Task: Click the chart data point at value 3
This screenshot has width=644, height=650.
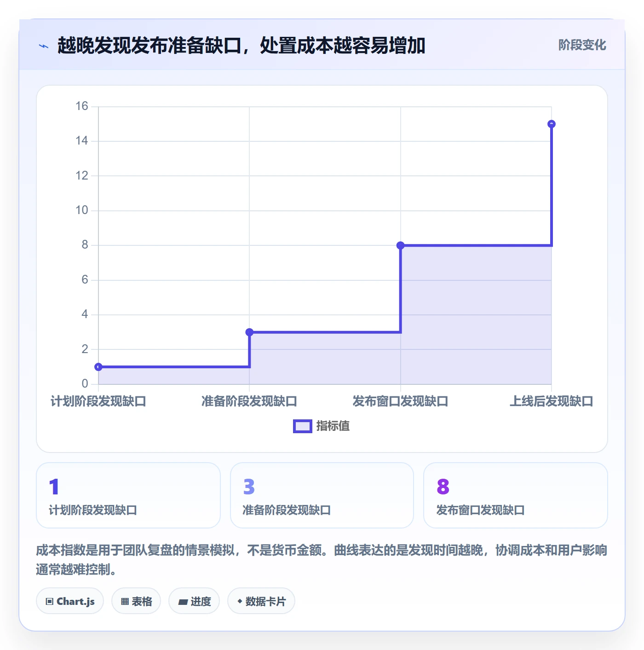Action: point(249,332)
